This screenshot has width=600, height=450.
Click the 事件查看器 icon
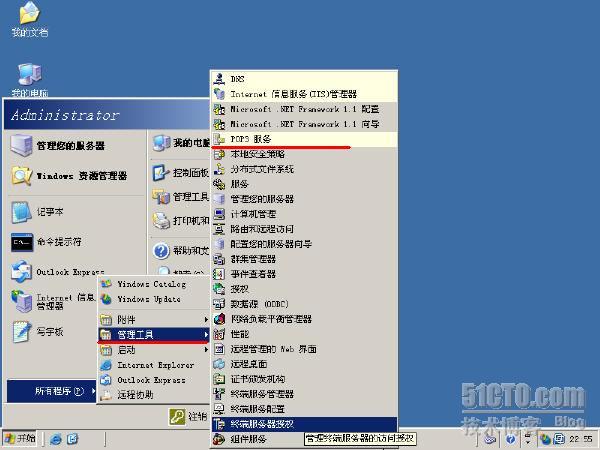(219, 274)
